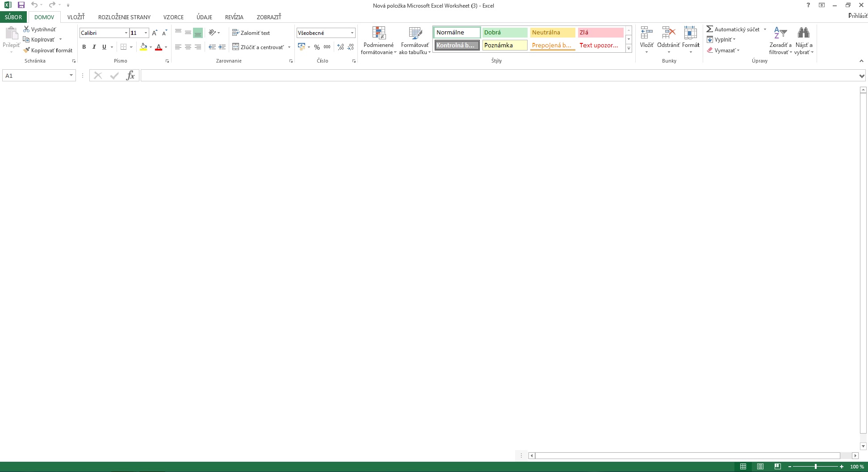Image resolution: width=868 pixels, height=472 pixels.
Task: Toggle Zalomiť text wrap option
Action: (x=251, y=33)
